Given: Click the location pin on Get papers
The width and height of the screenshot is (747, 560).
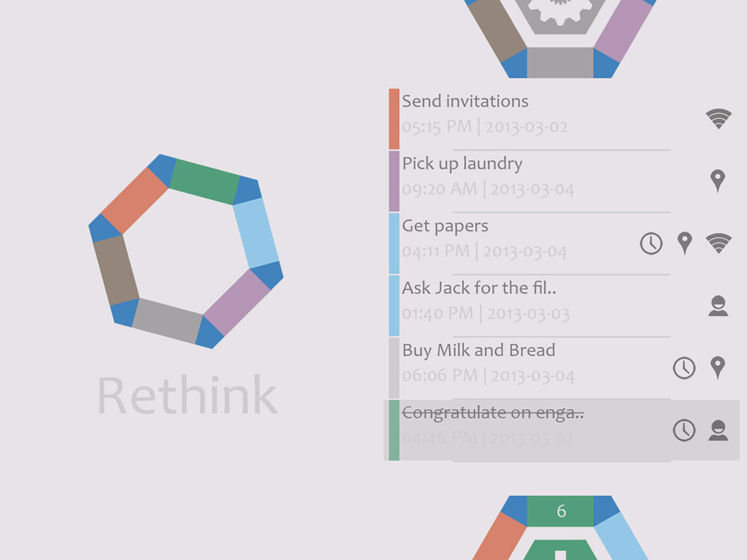Looking at the screenshot, I should click(x=685, y=243).
